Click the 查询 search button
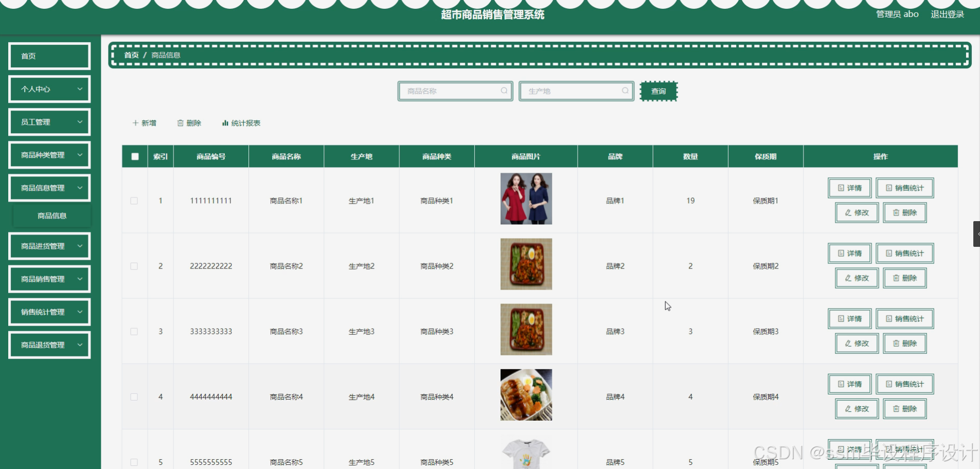This screenshot has height=469, width=980. pyautogui.click(x=658, y=91)
